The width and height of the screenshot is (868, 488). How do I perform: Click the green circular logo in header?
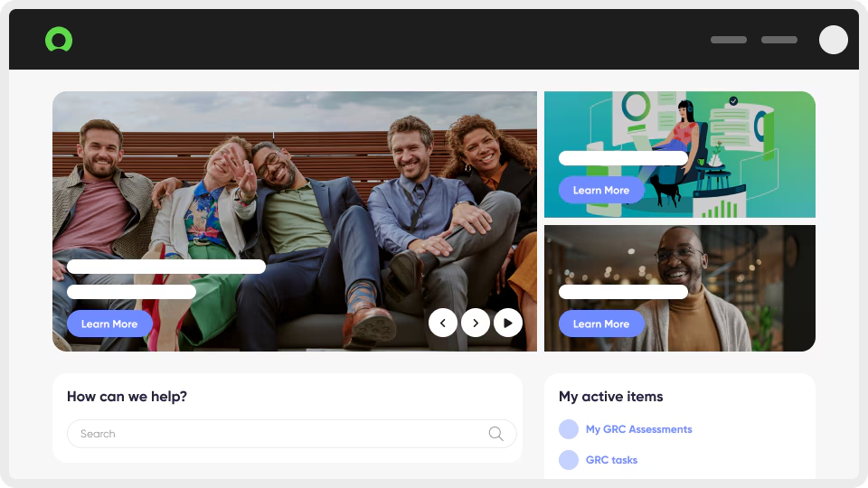59,39
